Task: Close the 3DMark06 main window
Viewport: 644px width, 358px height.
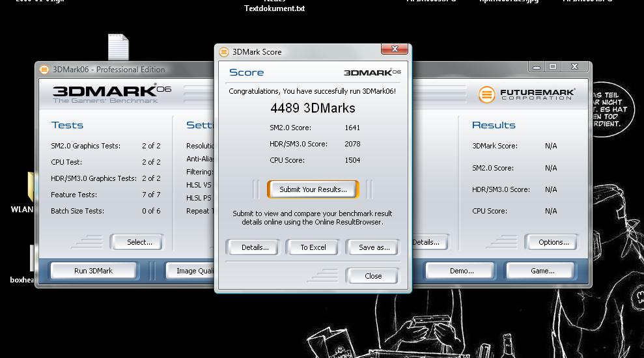Action: [x=574, y=66]
